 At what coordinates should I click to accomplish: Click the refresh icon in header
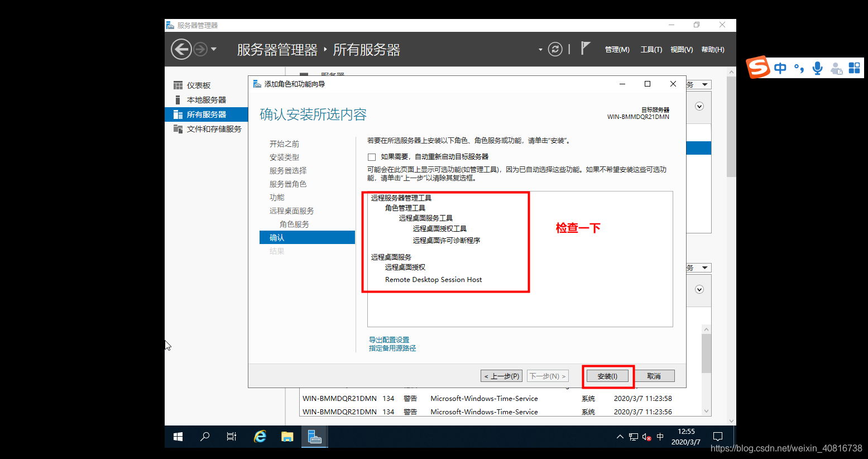[555, 49]
